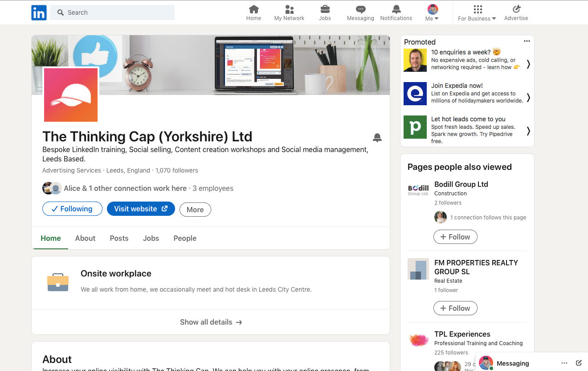Open Join Expedia now ad link
Screen dimensions: 588x371
point(457,86)
